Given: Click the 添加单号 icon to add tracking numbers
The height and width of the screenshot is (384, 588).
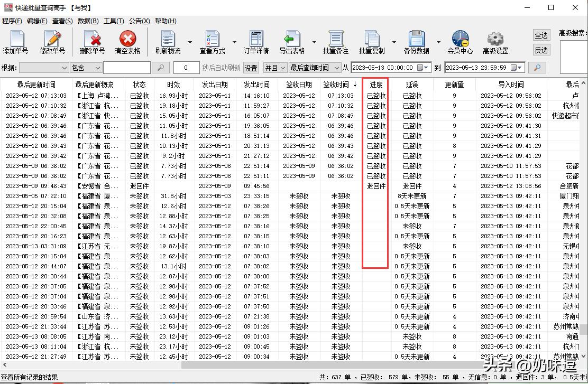Looking at the screenshot, I should point(15,42).
